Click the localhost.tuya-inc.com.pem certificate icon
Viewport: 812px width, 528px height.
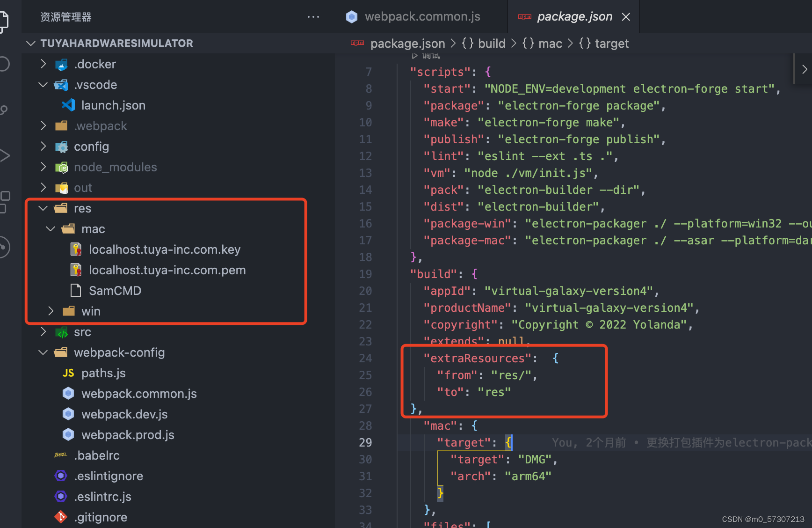(x=76, y=270)
